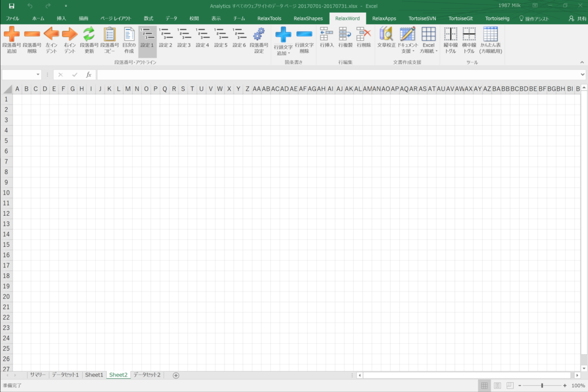Switch to Normal view in status bar
Image resolution: width=588 pixels, height=392 pixels.
(485, 386)
